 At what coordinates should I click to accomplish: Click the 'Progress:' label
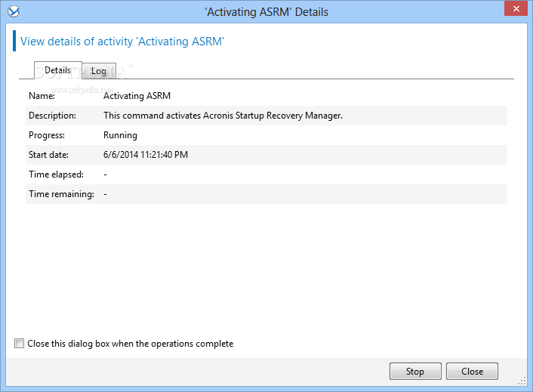(47, 135)
